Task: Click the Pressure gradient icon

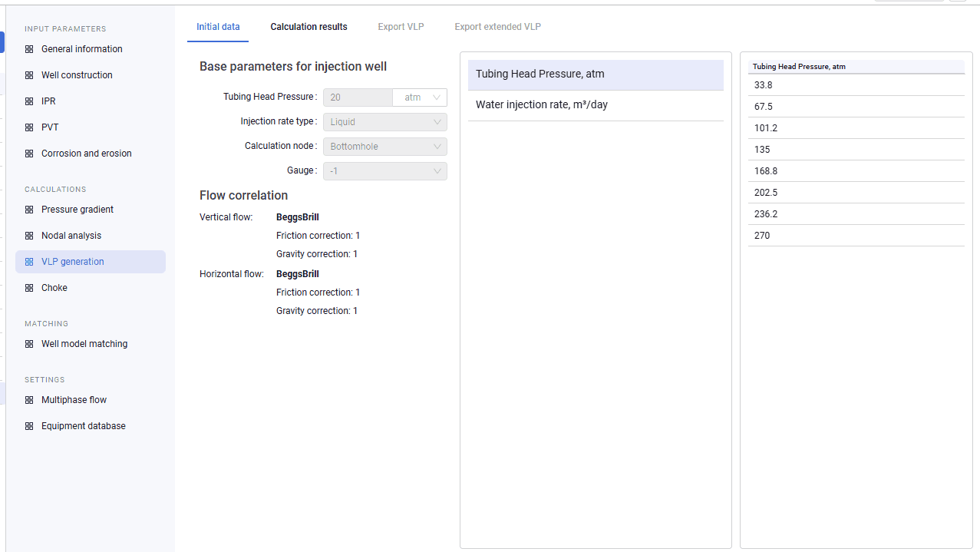Action: [29, 210]
